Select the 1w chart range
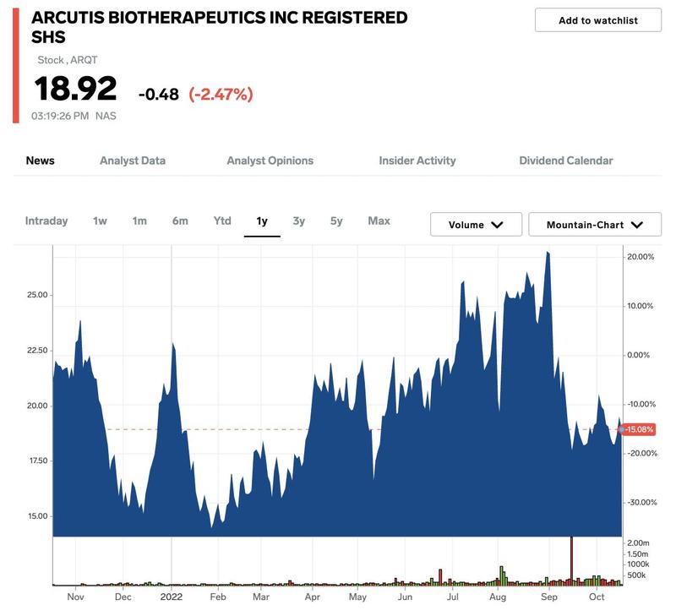The image size is (676, 616). tap(100, 221)
